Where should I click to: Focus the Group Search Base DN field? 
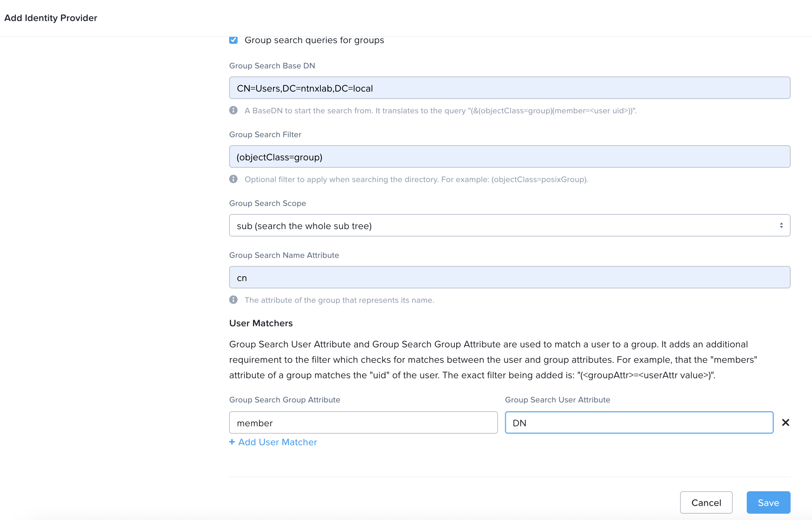pyautogui.click(x=510, y=88)
